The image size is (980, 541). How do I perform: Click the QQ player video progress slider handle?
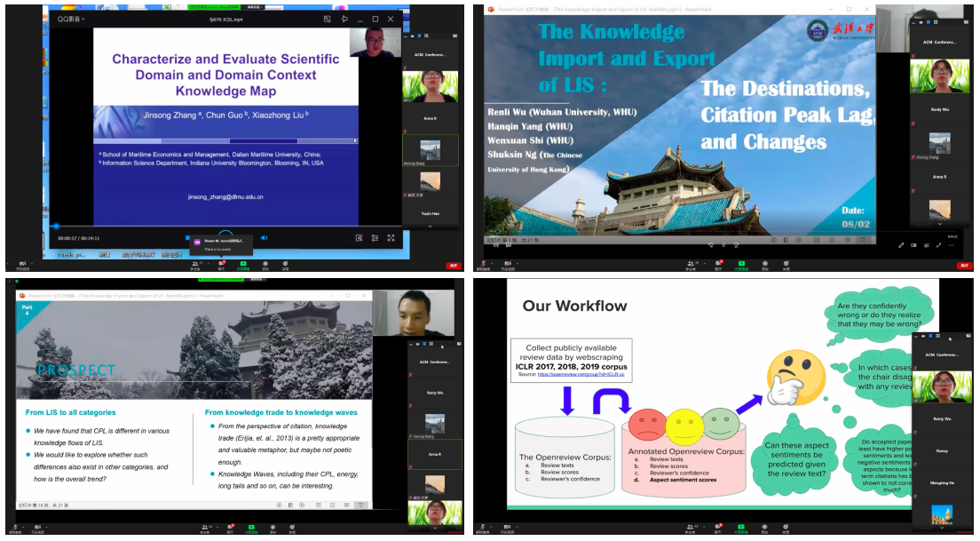pyautogui.click(x=56, y=226)
